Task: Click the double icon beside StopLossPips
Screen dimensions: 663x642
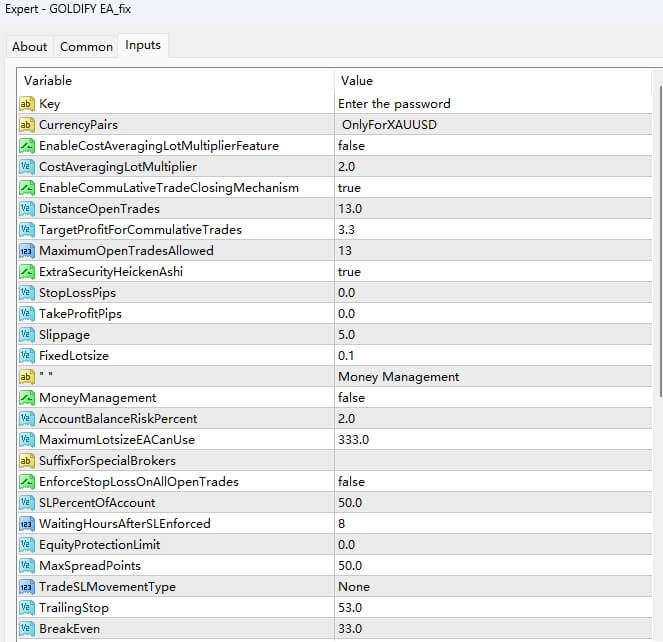Action: (x=26, y=293)
